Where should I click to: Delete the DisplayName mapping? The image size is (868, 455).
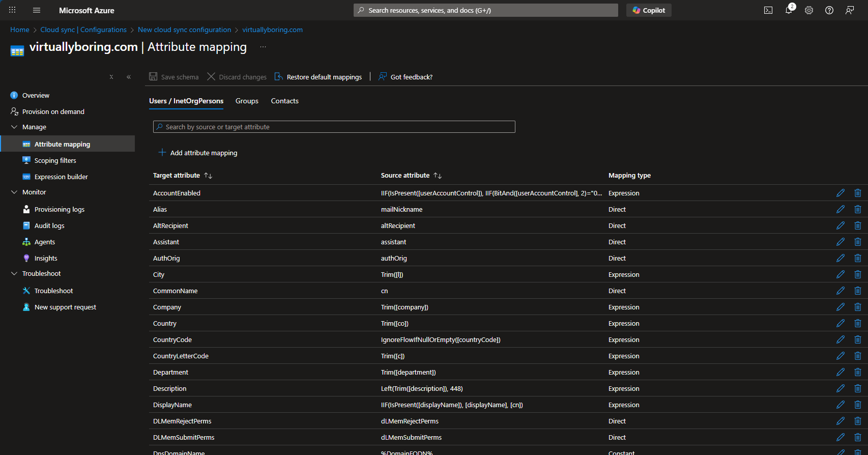click(x=858, y=405)
